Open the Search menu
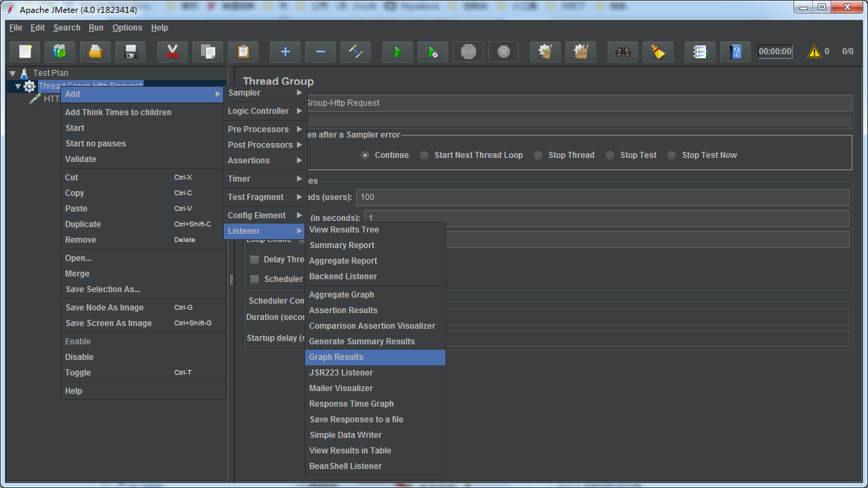Screen dimensions: 868x488 pyautogui.click(x=66, y=28)
